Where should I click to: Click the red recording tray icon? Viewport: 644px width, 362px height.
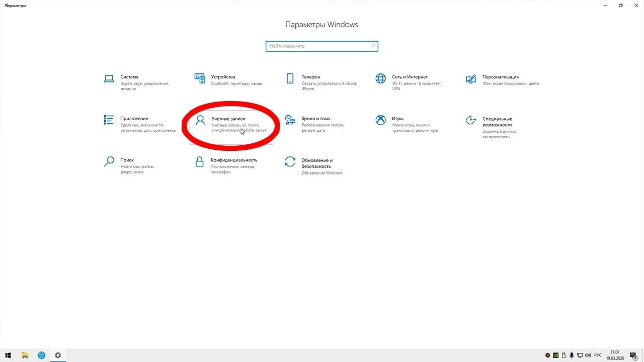tap(548, 355)
